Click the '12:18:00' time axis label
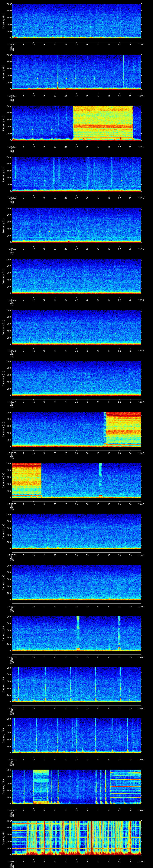153x868 pixels. coord(12,453)
